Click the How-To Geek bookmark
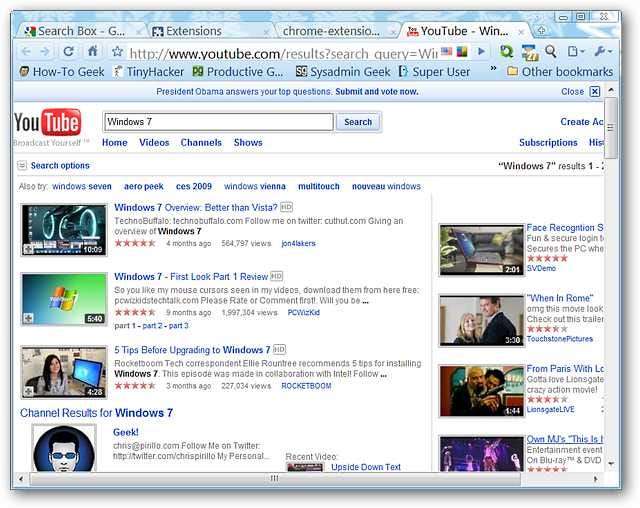Screen dimensions: 640x508 tap(61, 72)
